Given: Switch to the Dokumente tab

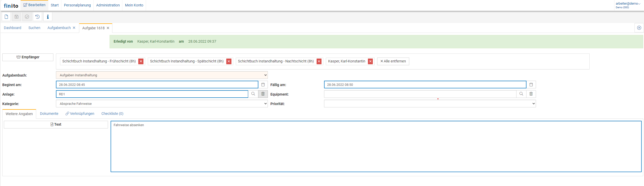Looking at the screenshot, I should point(49,114).
